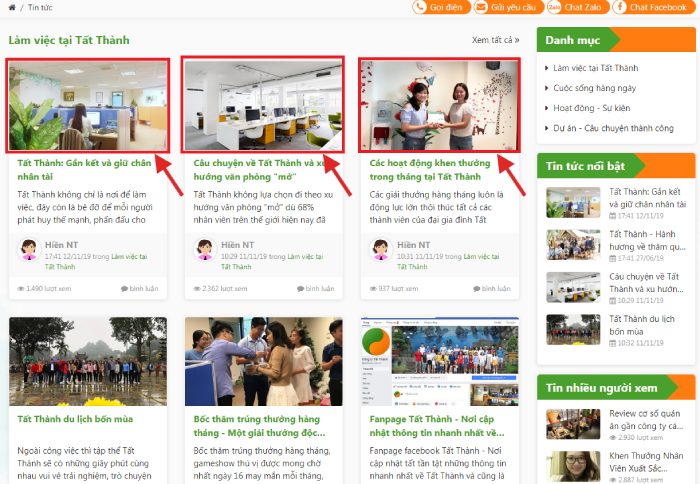Click the envelope icon on Gửi yêu cầu
The image size is (700, 484).
pyautogui.click(x=481, y=7)
